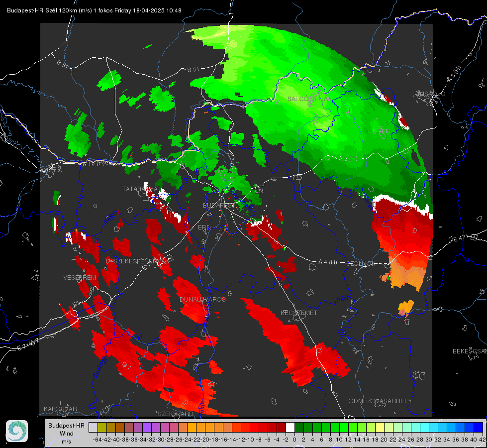
Task: Click the swirl logo icon beside the legend
Action: (17, 431)
